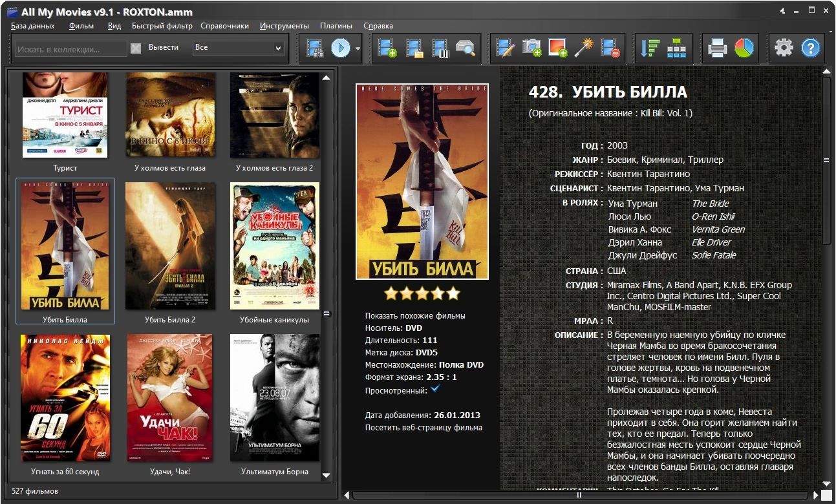The width and height of the screenshot is (836, 504).
Task: Click the details horizontal scroll right arrow
Action: tap(816, 496)
